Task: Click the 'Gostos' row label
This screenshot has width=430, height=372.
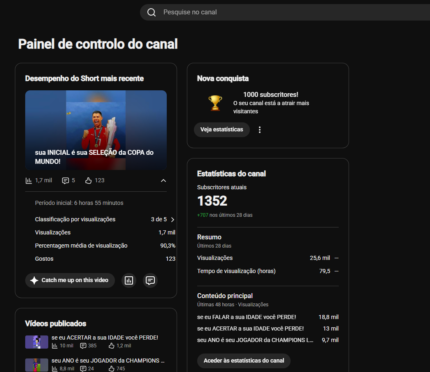Action: tap(44, 259)
